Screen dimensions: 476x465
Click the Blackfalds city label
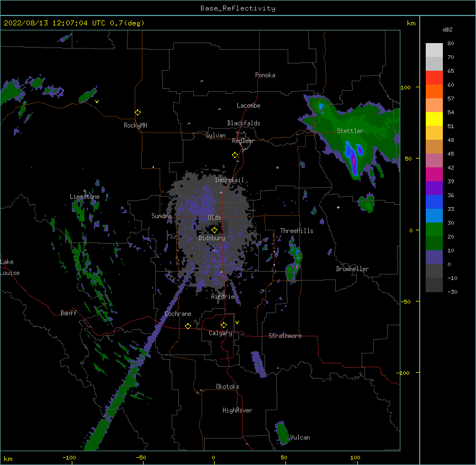click(x=244, y=123)
